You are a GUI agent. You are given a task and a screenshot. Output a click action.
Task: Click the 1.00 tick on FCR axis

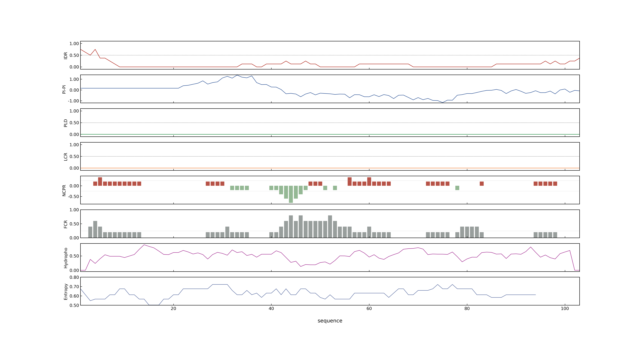[74, 210]
